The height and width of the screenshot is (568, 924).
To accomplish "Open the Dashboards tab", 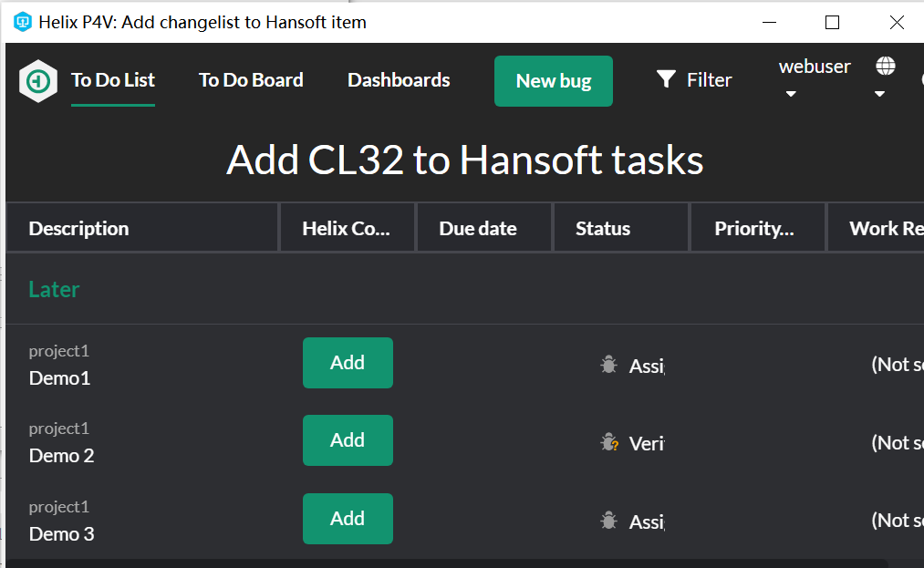I will pyautogui.click(x=399, y=80).
